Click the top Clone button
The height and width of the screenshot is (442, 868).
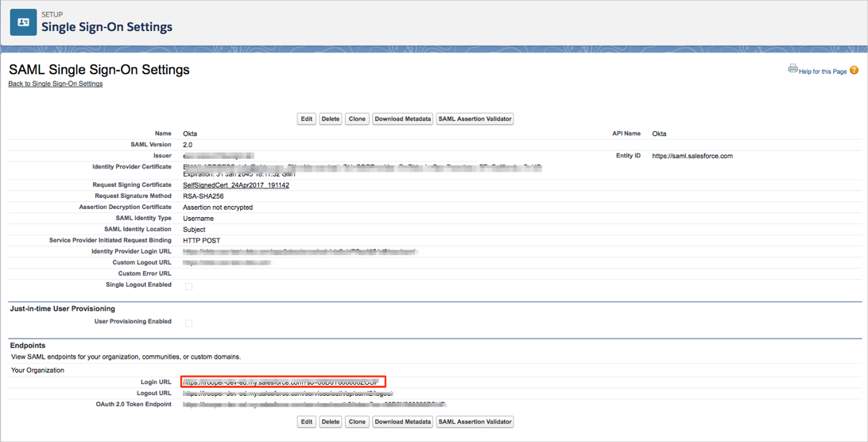click(357, 119)
